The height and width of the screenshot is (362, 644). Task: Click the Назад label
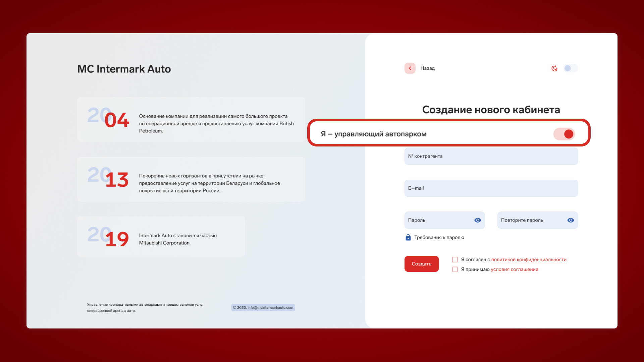(427, 68)
